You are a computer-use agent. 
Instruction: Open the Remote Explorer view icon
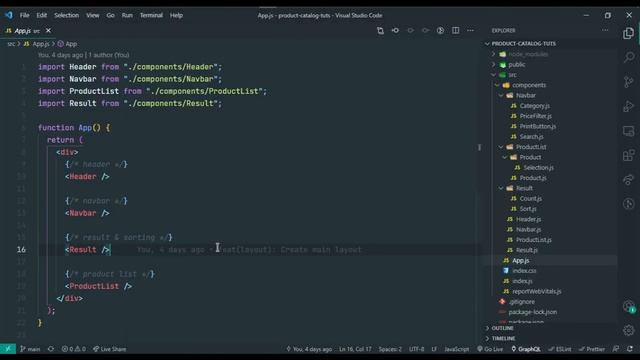click(629, 131)
